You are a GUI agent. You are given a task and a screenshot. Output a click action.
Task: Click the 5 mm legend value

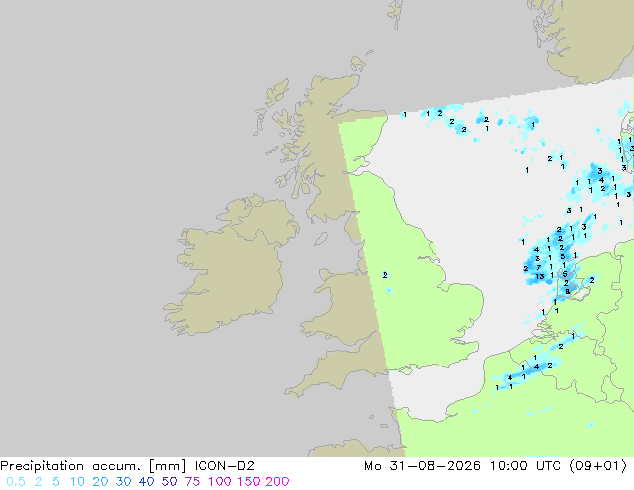[x=56, y=482]
